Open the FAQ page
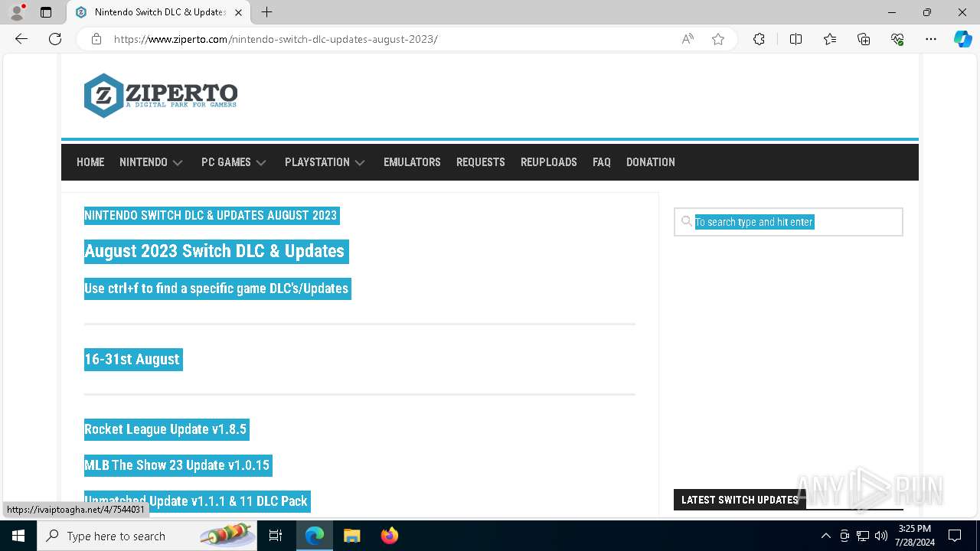The image size is (980, 551). 602,162
